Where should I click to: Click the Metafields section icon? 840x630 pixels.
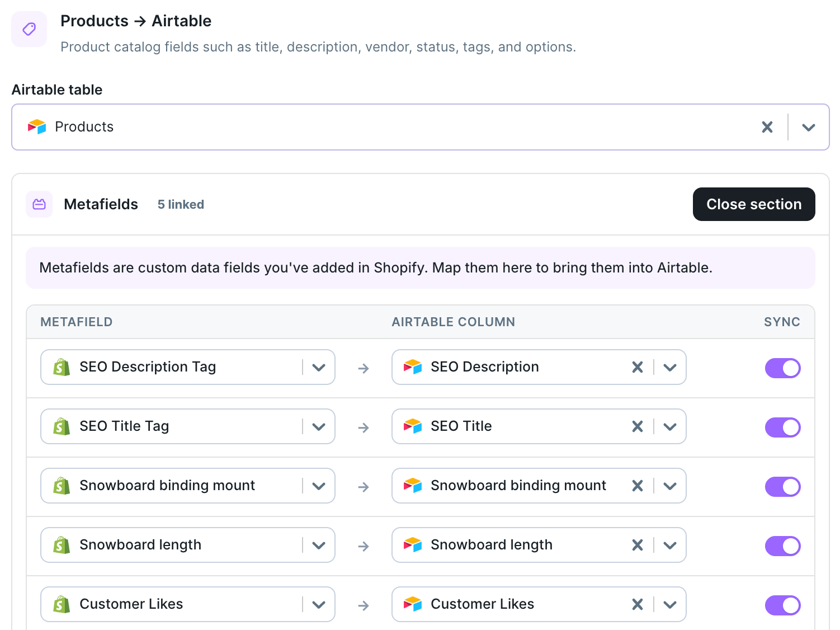point(39,204)
